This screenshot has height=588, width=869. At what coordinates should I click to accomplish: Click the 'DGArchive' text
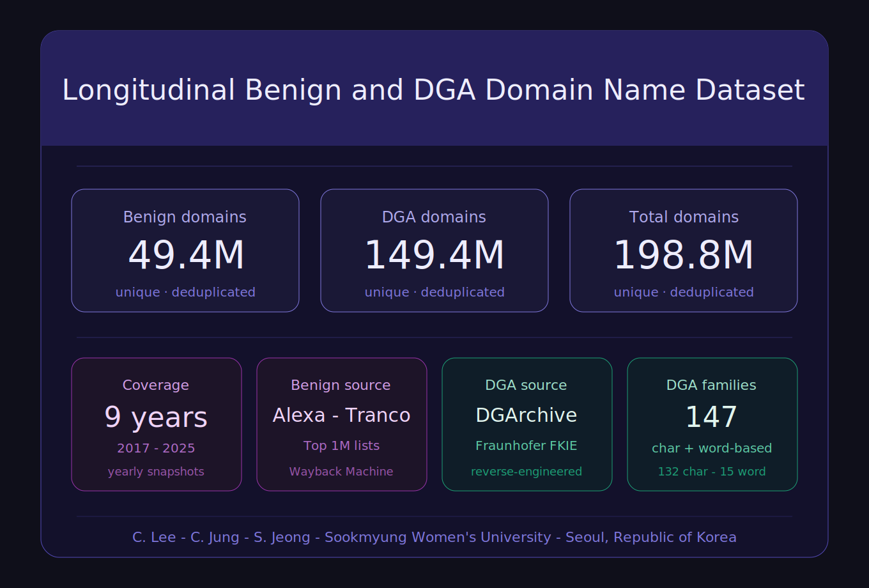[x=527, y=415]
